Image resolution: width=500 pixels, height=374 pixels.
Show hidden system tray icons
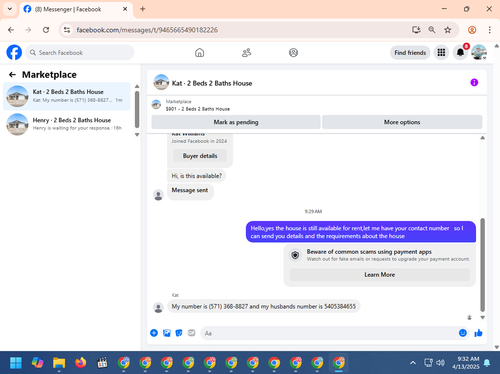pyautogui.click(x=413, y=363)
